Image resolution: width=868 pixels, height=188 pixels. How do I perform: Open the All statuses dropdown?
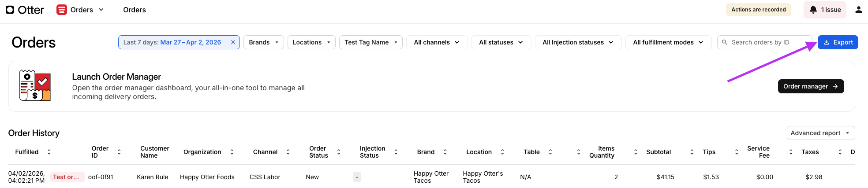pyautogui.click(x=501, y=42)
